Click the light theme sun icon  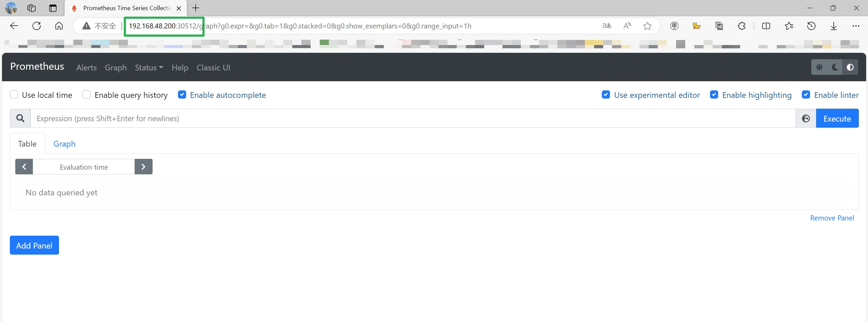click(819, 67)
